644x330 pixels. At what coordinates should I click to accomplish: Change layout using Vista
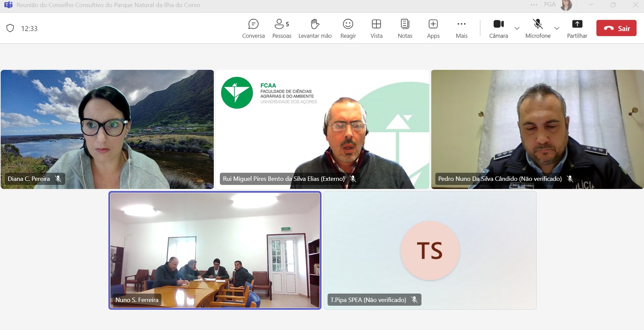point(376,28)
